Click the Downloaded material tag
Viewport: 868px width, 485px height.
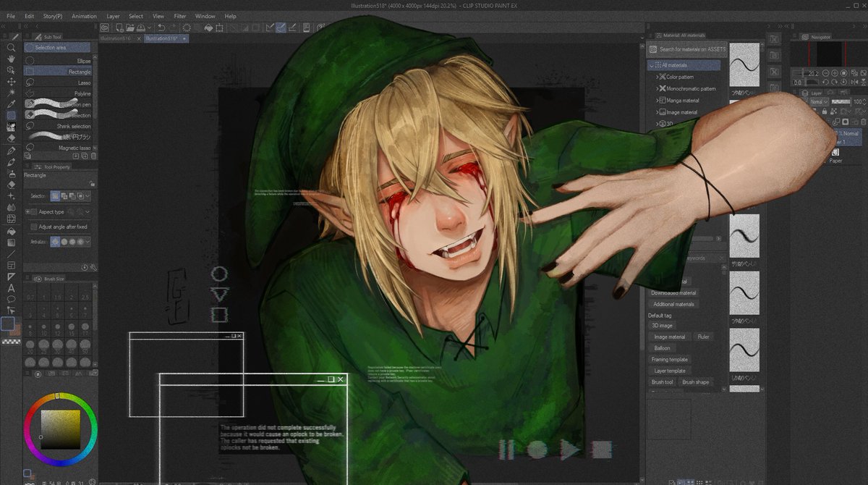(x=673, y=293)
